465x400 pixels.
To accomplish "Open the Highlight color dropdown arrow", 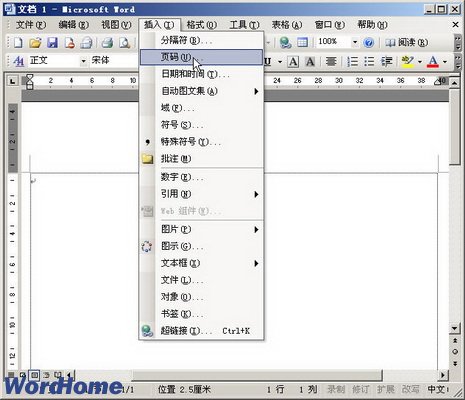I will pyautogui.click(x=420, y=62).
